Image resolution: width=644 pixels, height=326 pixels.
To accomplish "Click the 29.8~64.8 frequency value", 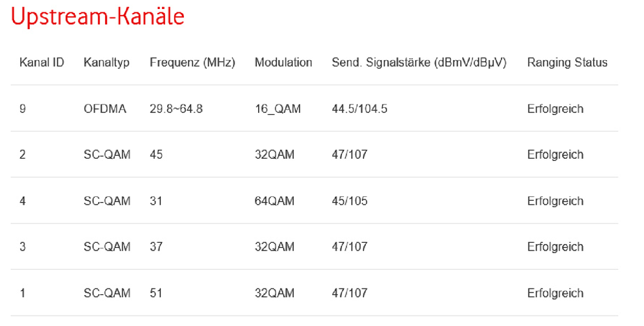I will click(176, 109).
